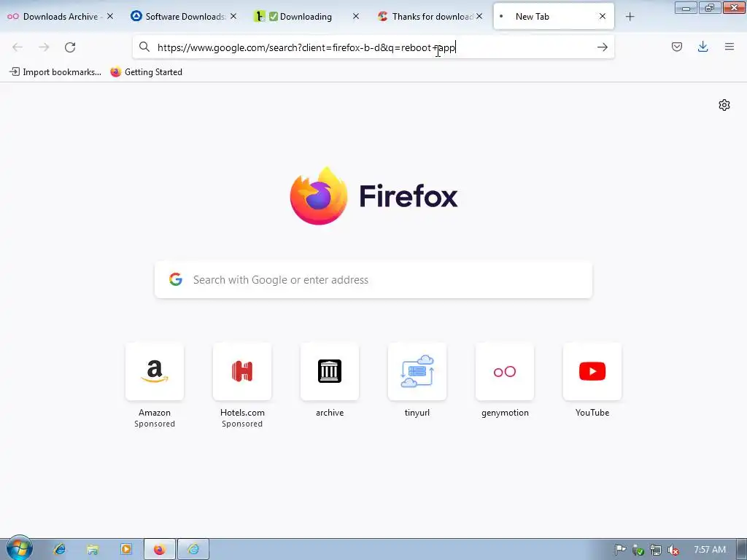
Task: Open the genymotion shortcut tile
Action: 505,371
